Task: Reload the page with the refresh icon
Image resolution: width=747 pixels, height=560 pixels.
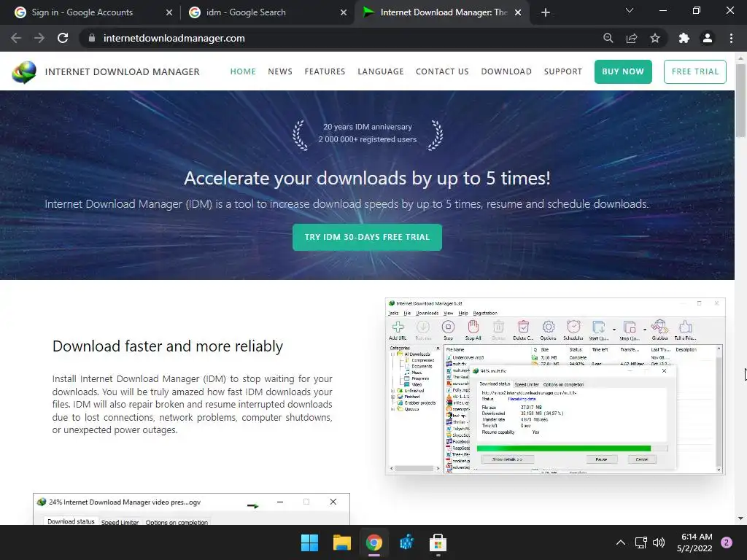Action: pos(63,38)
